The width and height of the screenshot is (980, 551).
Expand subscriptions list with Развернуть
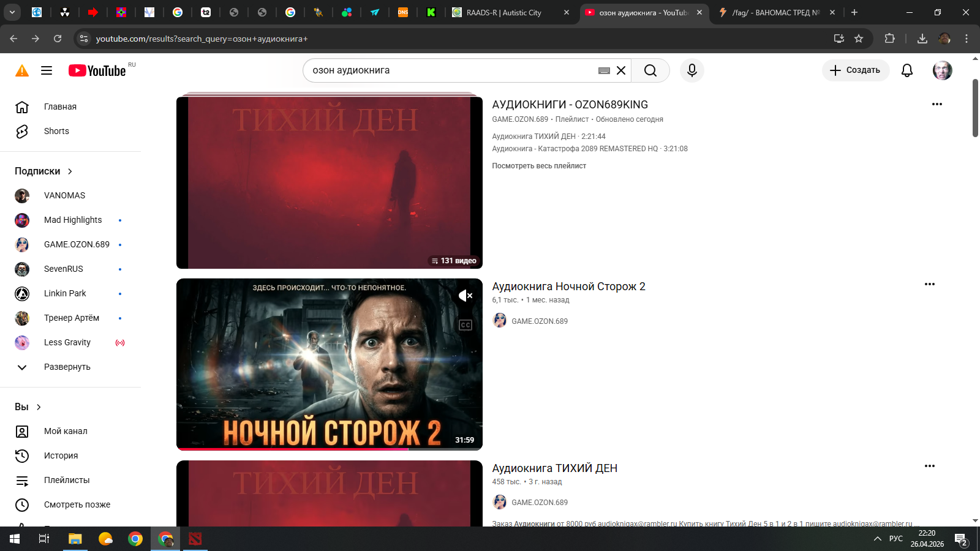[x=67, y=367]
